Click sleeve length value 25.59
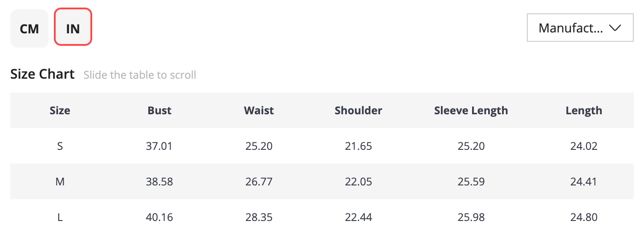This screenshot has width=644, height=241. [471, 181]
